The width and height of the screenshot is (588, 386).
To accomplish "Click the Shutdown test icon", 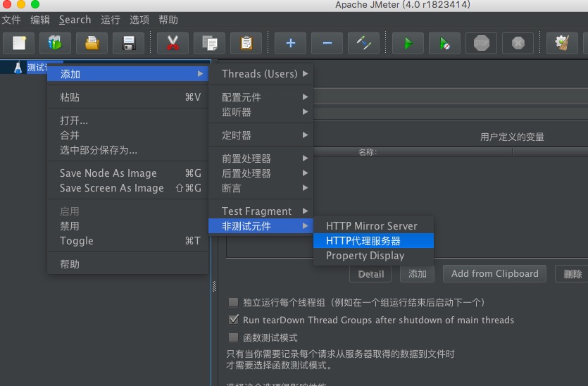I will pos(518,43).
